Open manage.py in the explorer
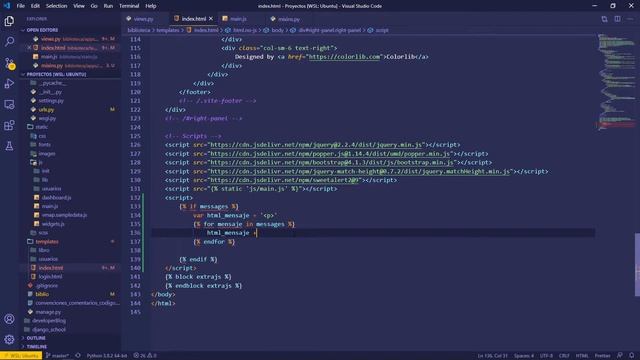 click(x=48, y=312)
